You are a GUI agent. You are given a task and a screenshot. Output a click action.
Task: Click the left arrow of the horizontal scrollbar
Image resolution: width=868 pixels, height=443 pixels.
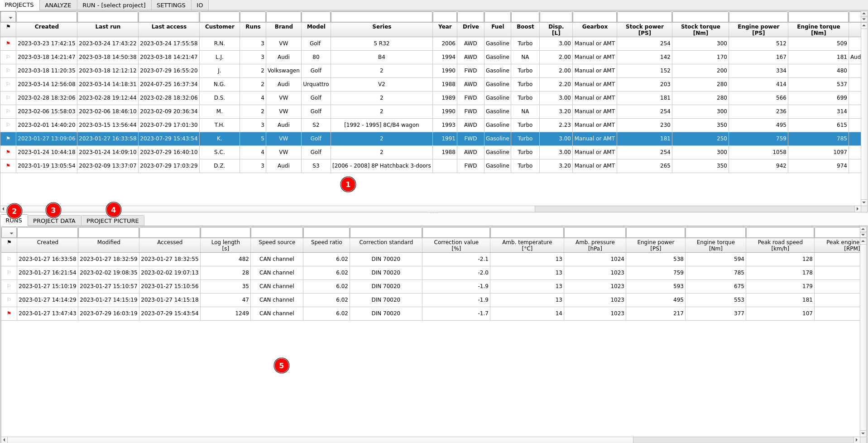coord(3,209)
